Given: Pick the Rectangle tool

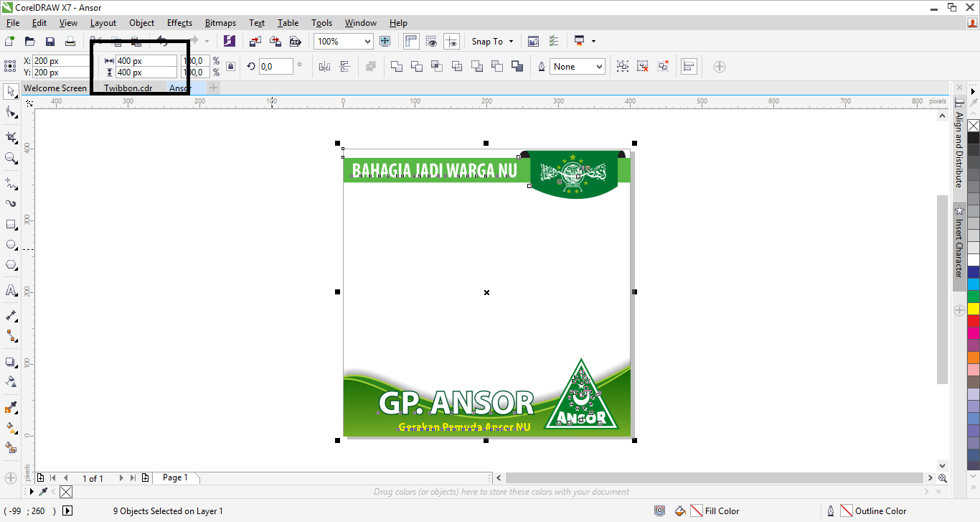Looking at the screenshot, I should coord(11,225).
